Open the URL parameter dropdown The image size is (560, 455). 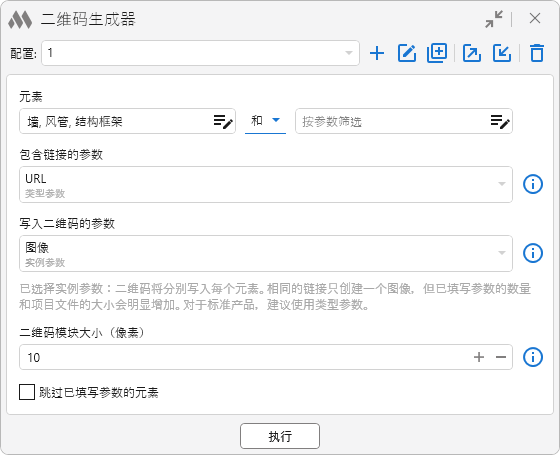[266, 184]
